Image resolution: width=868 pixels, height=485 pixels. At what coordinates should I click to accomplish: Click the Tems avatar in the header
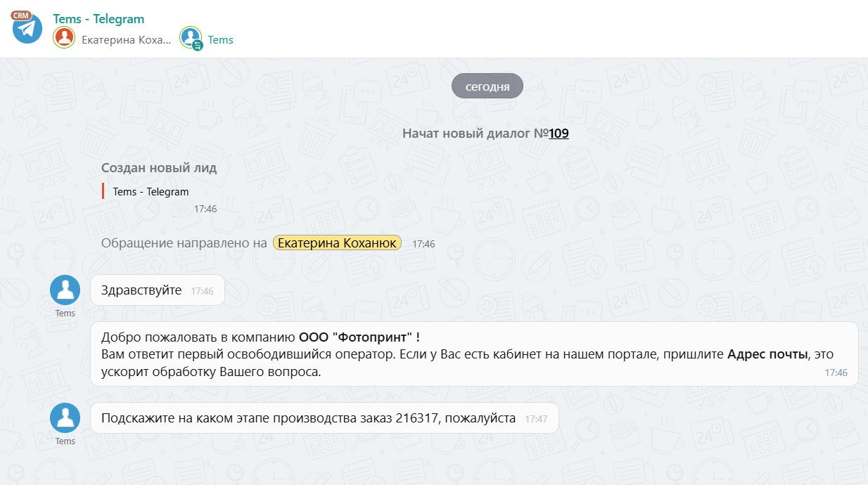190,37
